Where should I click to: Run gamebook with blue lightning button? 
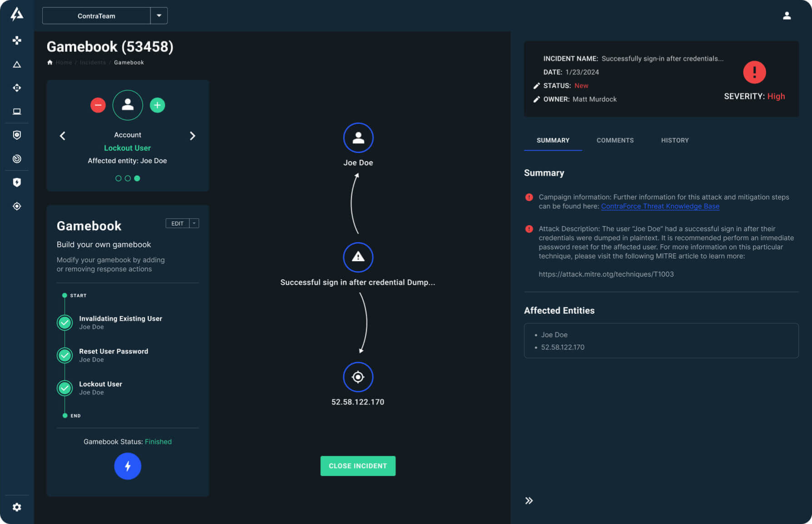[x=128, y=466]
